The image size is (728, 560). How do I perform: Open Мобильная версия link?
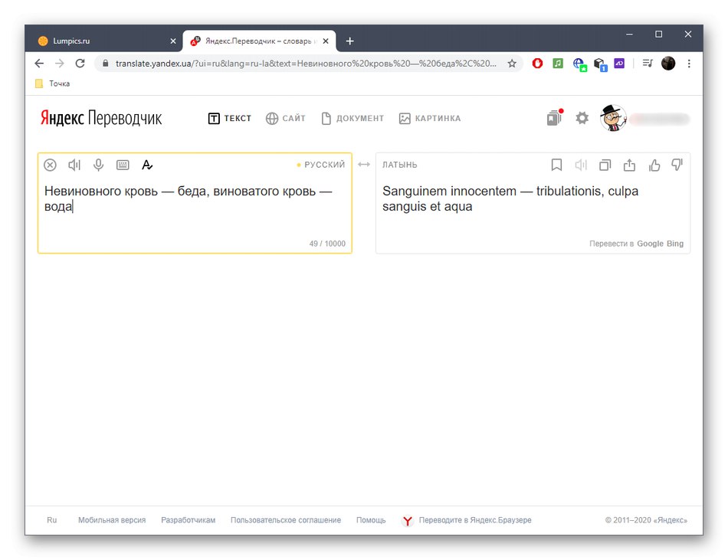112,520
